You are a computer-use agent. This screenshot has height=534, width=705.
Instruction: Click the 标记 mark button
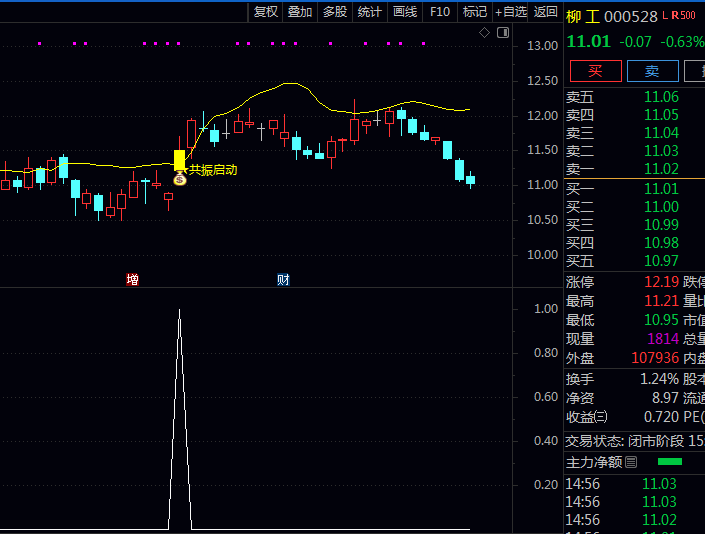475,12
